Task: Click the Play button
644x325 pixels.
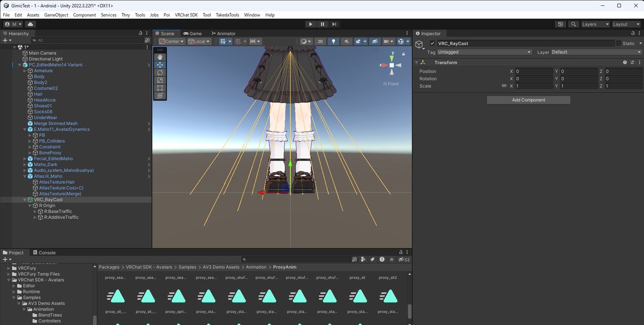Action: pyautogui.click(x=311, y=24)
